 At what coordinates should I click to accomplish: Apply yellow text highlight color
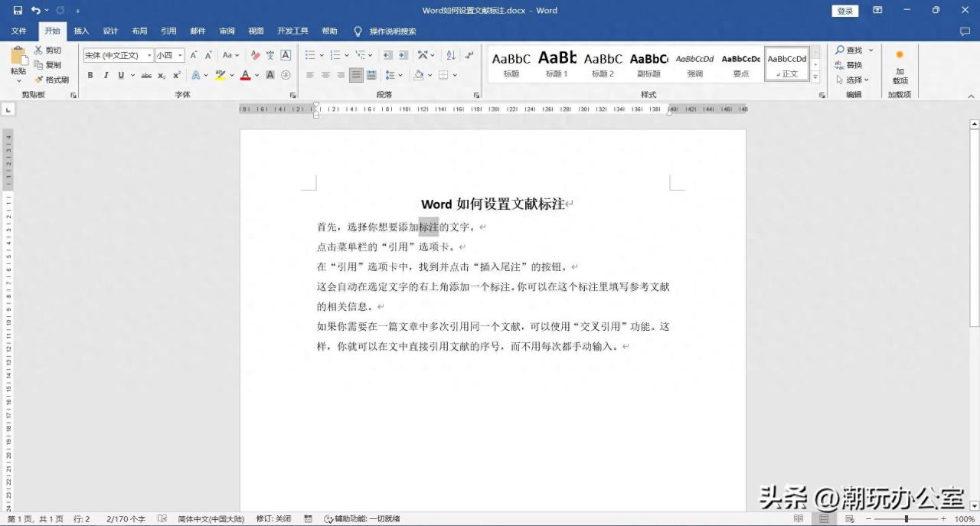coord(220,75)
